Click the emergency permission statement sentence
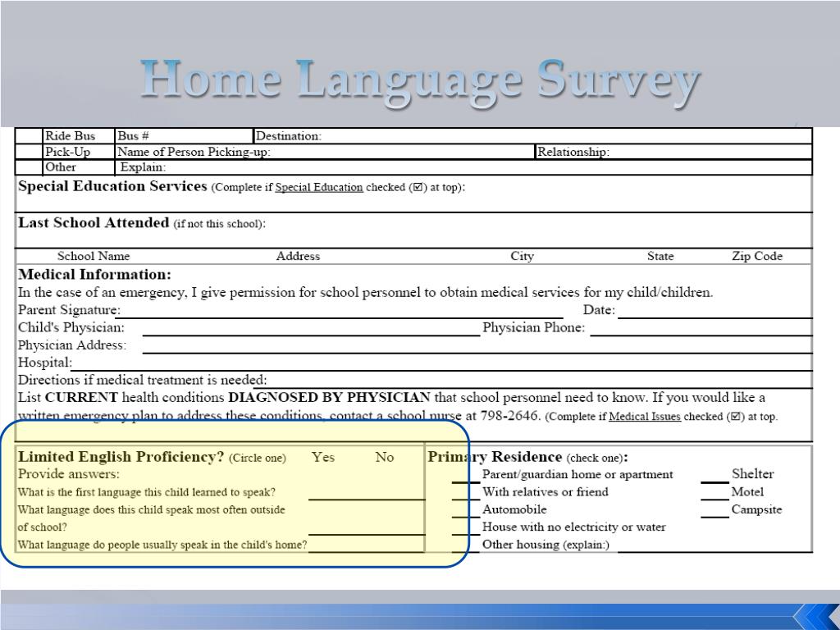This screenshot has width=840, height=630. pyautogui.click(x=365, y=293)
